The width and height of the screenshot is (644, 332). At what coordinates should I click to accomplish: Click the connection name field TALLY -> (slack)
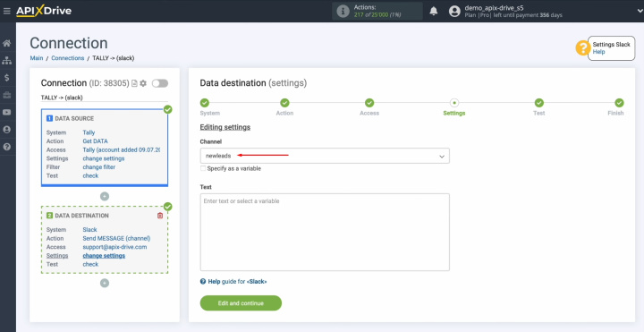[x=105, y=98]
